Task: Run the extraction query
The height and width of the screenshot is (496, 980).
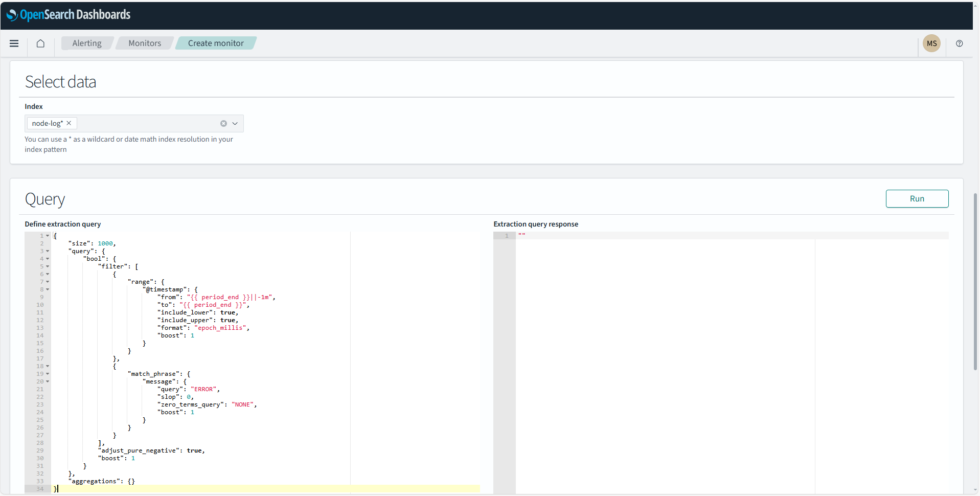Action: point(917,199)
